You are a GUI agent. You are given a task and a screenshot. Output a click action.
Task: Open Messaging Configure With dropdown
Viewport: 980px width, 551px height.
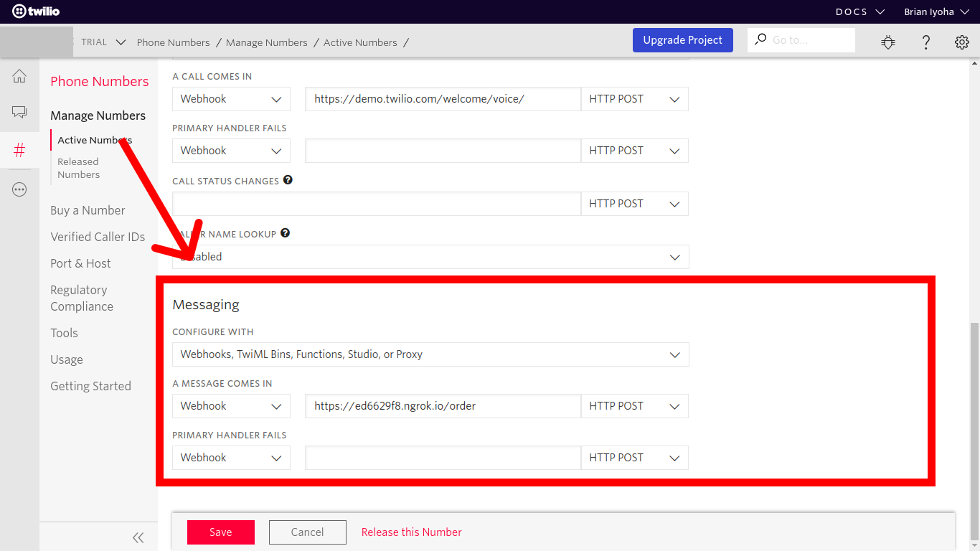pyautogui.click(x=430, y=354)
